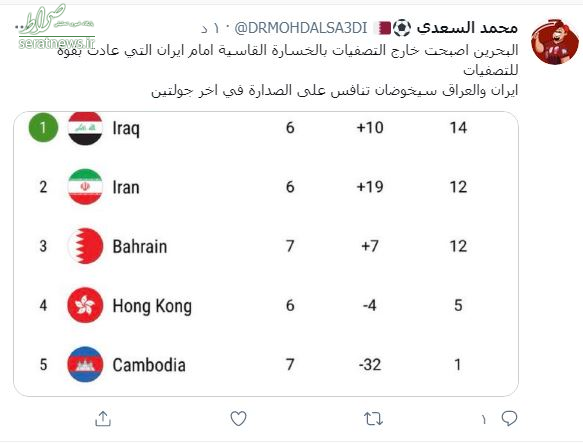Retweet this post using the arrows icon
Image resolution: width=583 pixels, height=443 pixels.
coord(373,419)
